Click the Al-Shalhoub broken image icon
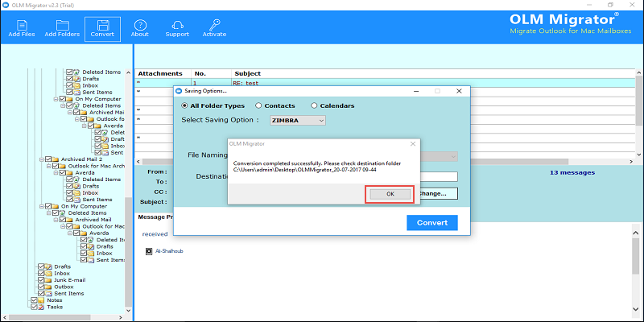 point(149,250)
